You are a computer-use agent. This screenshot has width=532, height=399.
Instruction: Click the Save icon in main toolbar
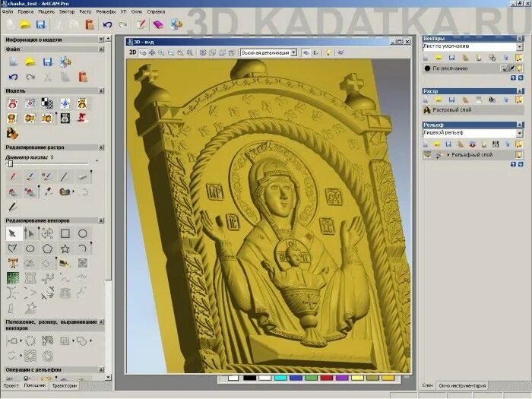pyautogui.click(x=41, y=24)
